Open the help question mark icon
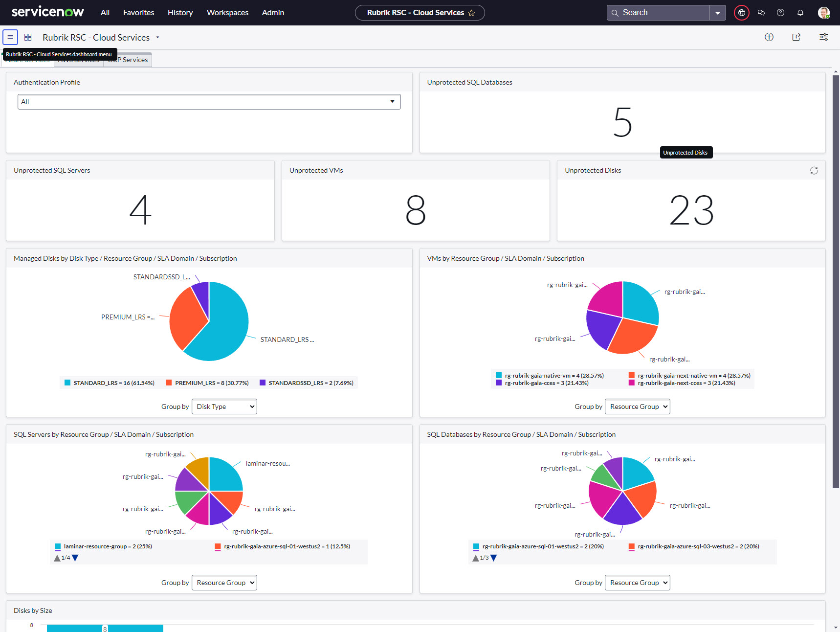Screen dimensions: 840x632 pos(781,13)
